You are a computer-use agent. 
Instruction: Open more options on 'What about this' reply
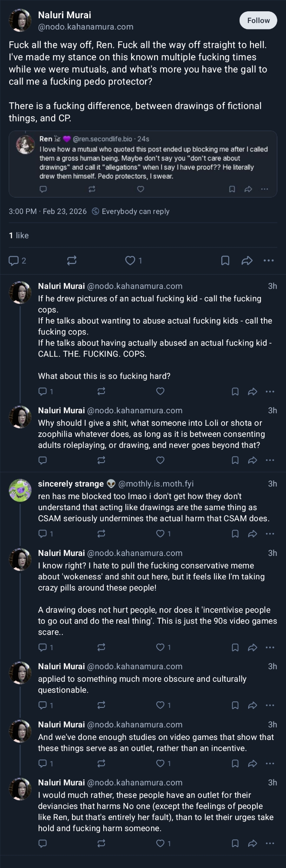tap(270, 391)
